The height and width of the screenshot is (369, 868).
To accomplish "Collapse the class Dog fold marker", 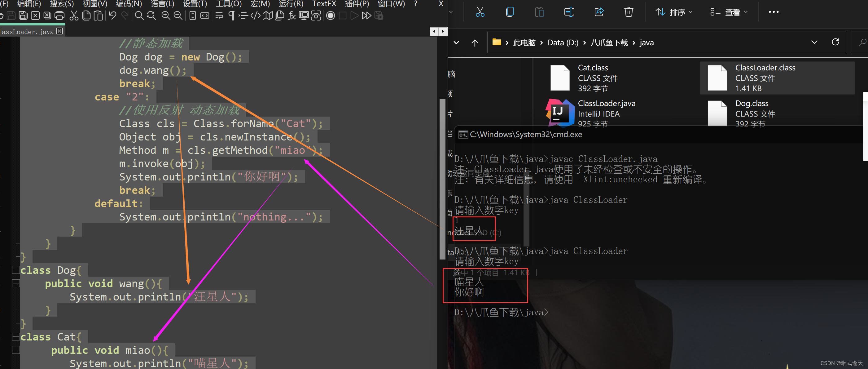I will tap(15, 270).
